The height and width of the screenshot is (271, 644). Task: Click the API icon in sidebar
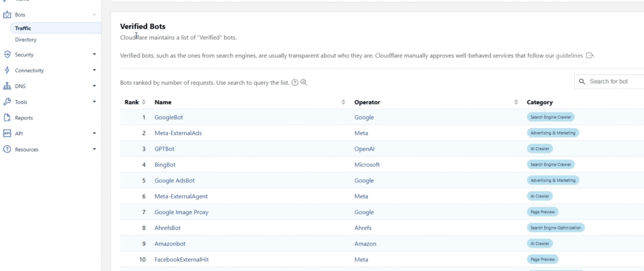click(x=7, y=133)
